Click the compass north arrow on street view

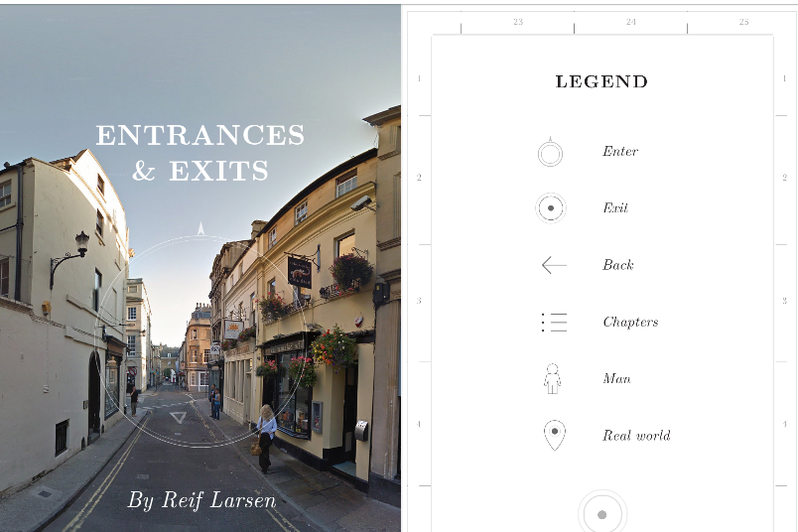pyautogui.click(x=201, y=228)
